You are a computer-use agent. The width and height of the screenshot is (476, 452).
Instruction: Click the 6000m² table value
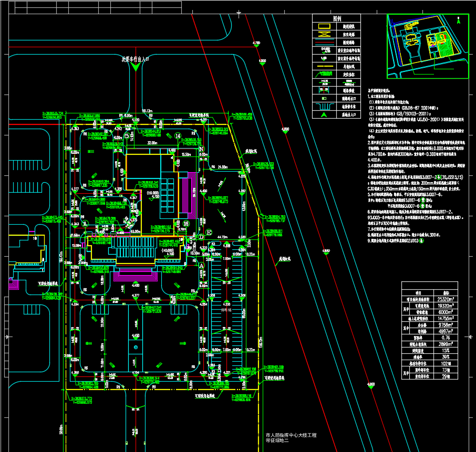coord(446,312)
